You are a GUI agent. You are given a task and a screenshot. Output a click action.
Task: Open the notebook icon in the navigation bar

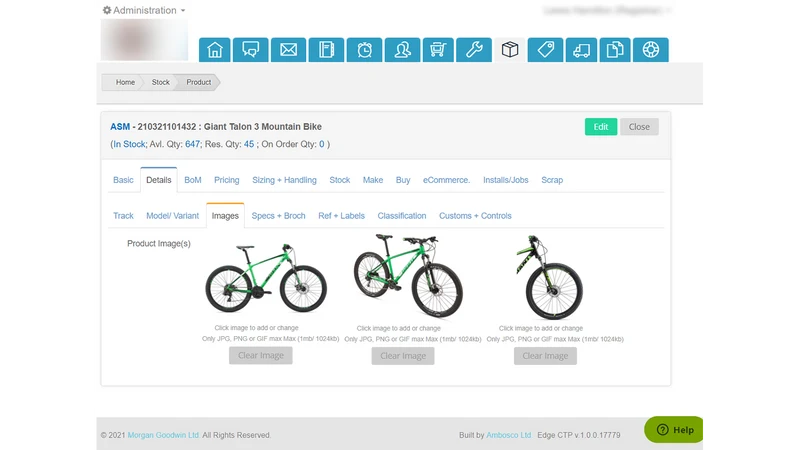pyautogui.click(x=326, y=49)
